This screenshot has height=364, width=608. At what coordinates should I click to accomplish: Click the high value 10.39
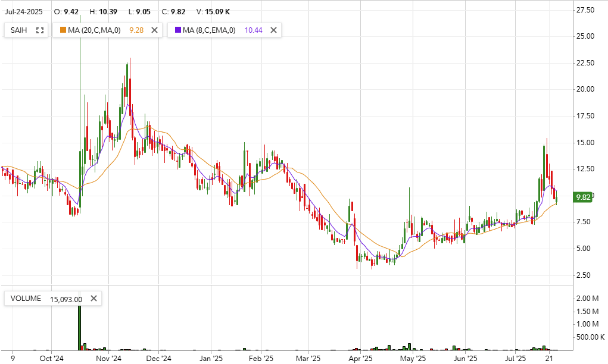108,12
